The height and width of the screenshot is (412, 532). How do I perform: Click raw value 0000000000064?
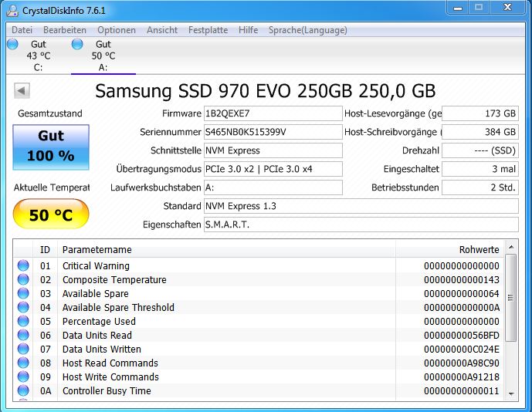(x=462, y=294)
